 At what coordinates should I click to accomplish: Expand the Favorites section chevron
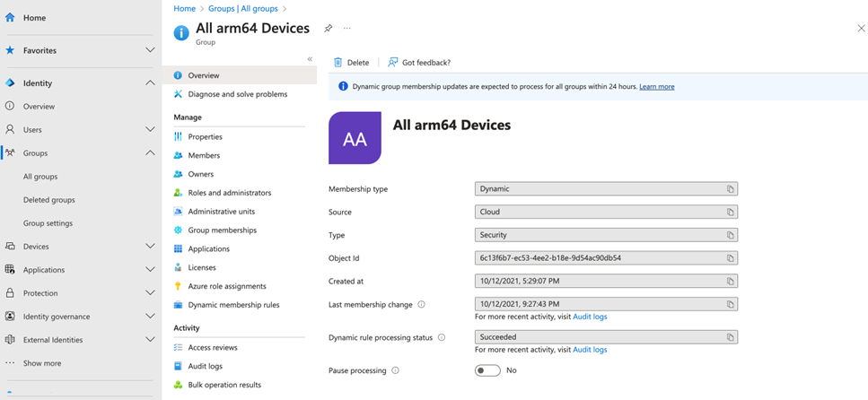150,50
